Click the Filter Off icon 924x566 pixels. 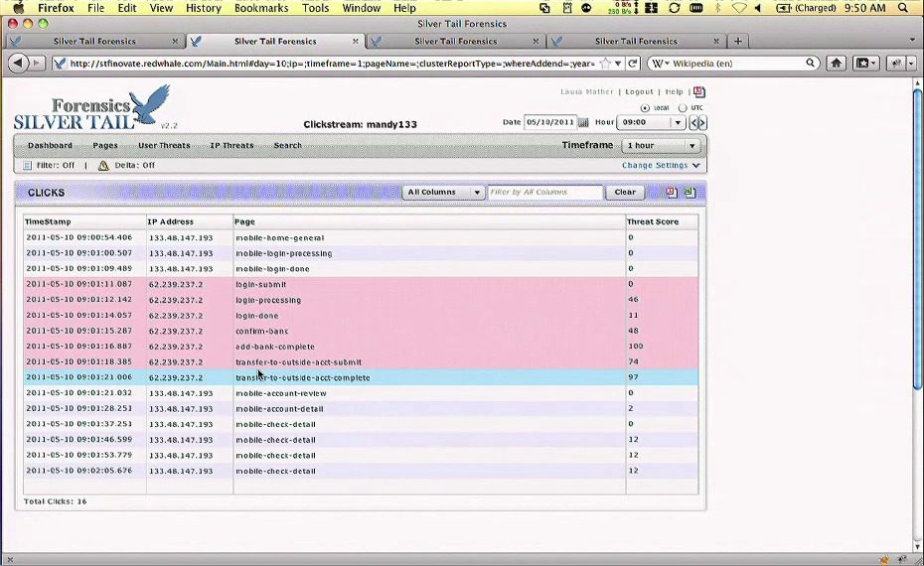(x=27, y=166)
